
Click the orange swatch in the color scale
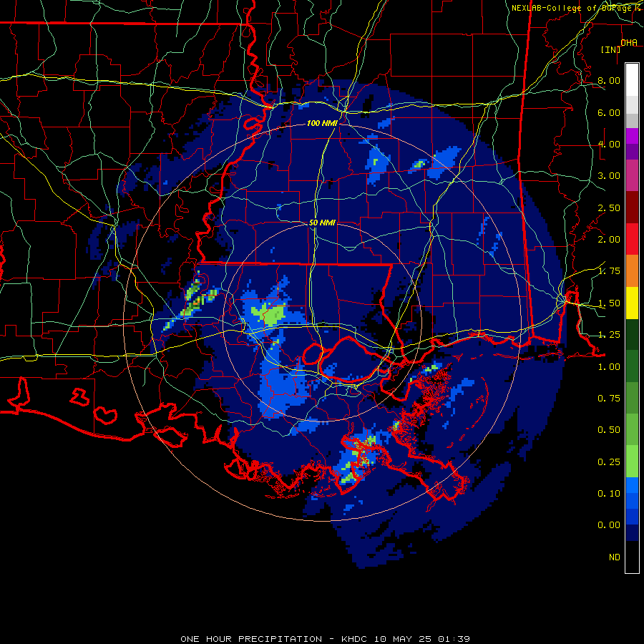pyautogui.click(x=632, y=271)
